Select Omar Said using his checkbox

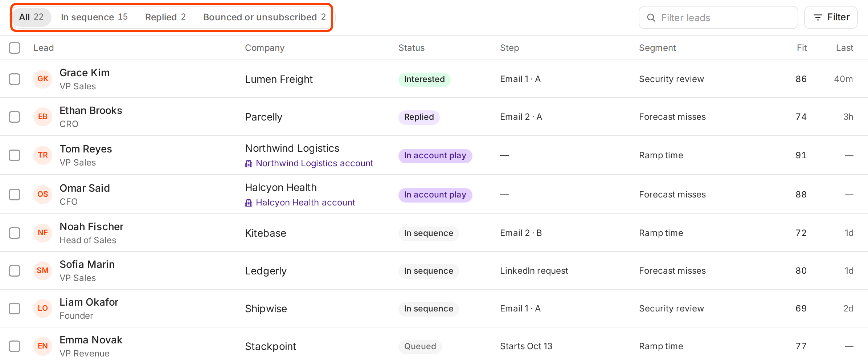click(x=15, y=195)
